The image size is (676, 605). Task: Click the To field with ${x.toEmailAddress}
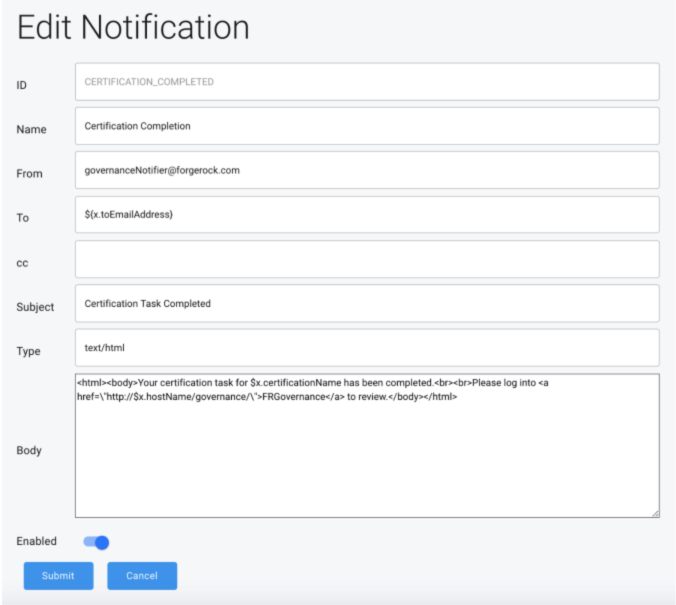click(x=366, y=215)
